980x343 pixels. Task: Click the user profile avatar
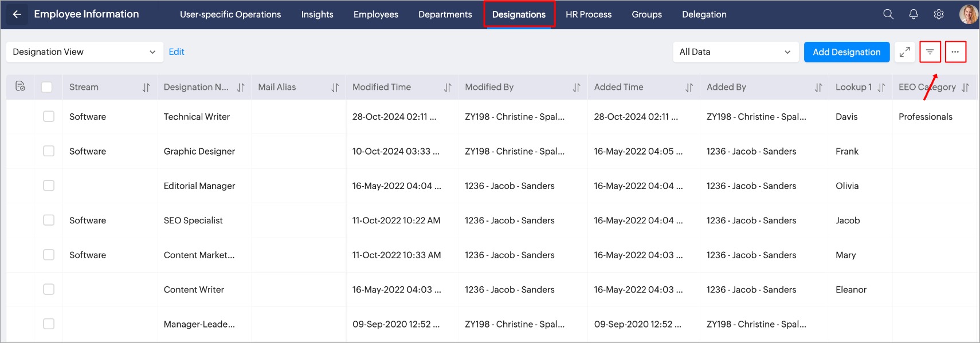click(969, 14)
